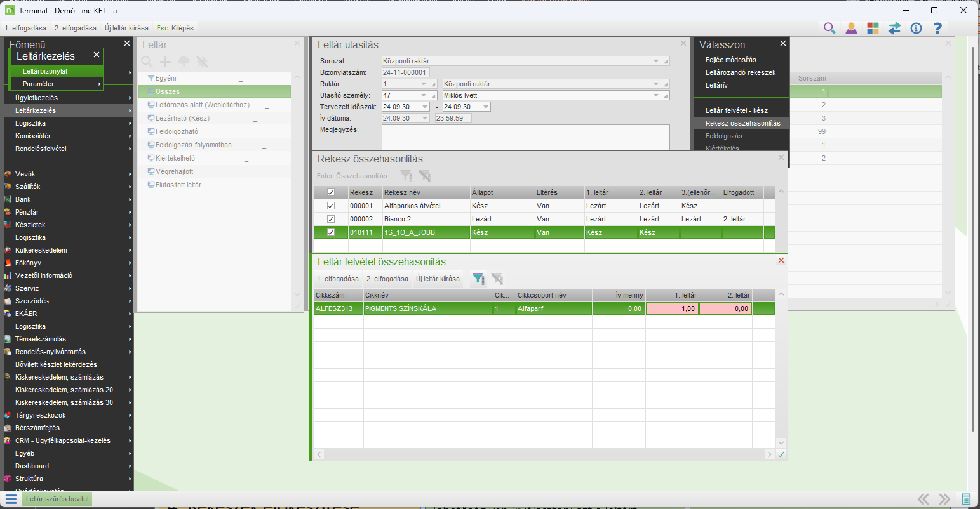
Task: Open the information circle icon
Action: [x=916, y=28]
